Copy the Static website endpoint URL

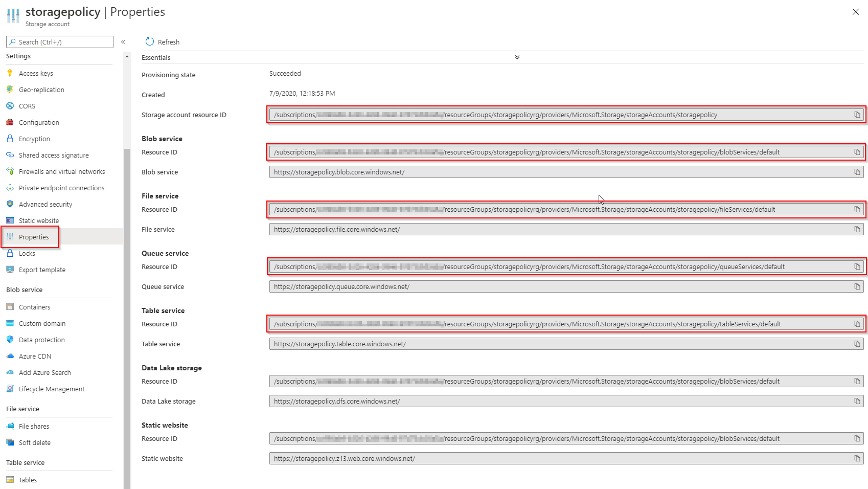pos(857,458)
